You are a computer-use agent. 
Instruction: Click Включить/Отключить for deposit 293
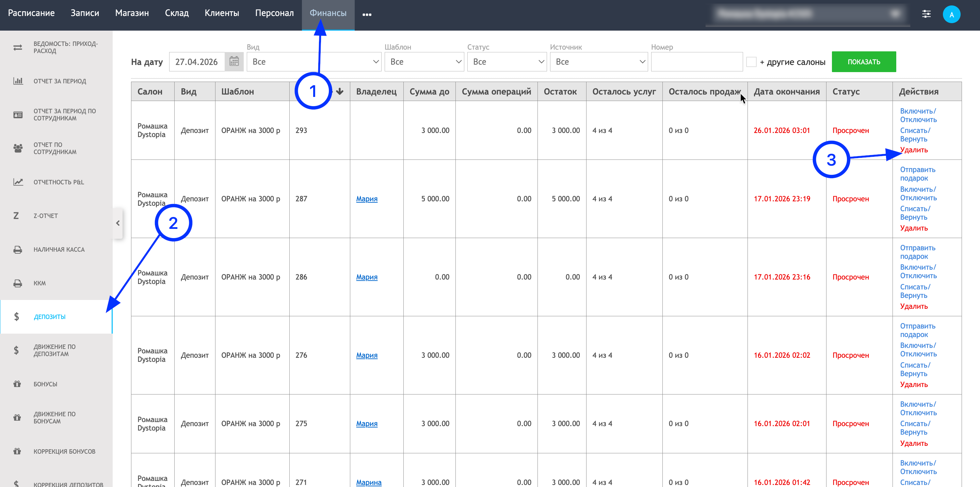[918, 115]
